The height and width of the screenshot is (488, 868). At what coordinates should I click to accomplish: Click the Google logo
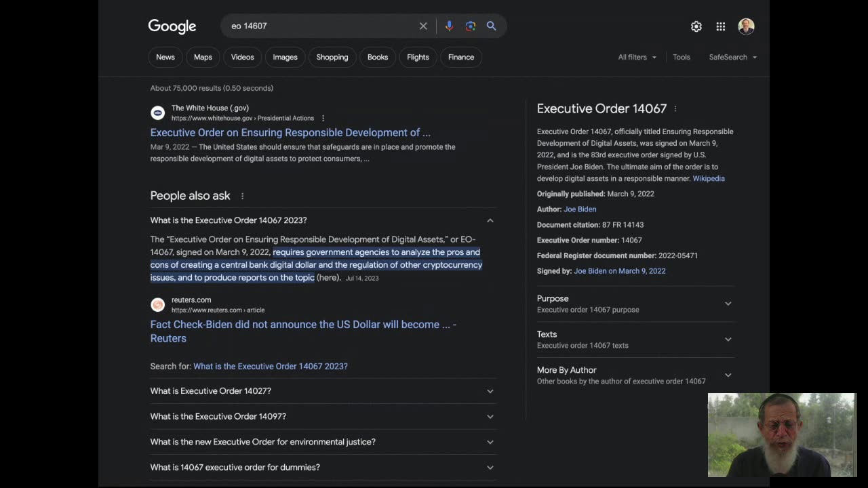(x=172, y=26)
